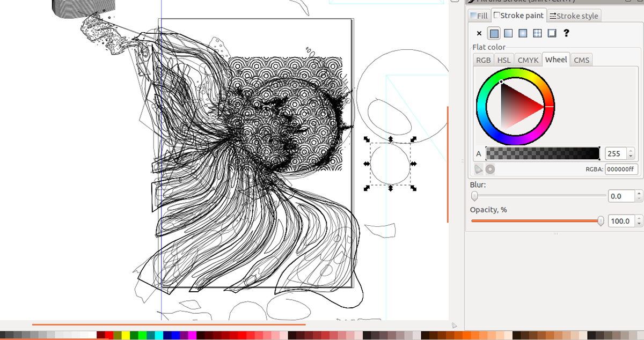Pick the olive swatch in the palette

click(117, 335)
